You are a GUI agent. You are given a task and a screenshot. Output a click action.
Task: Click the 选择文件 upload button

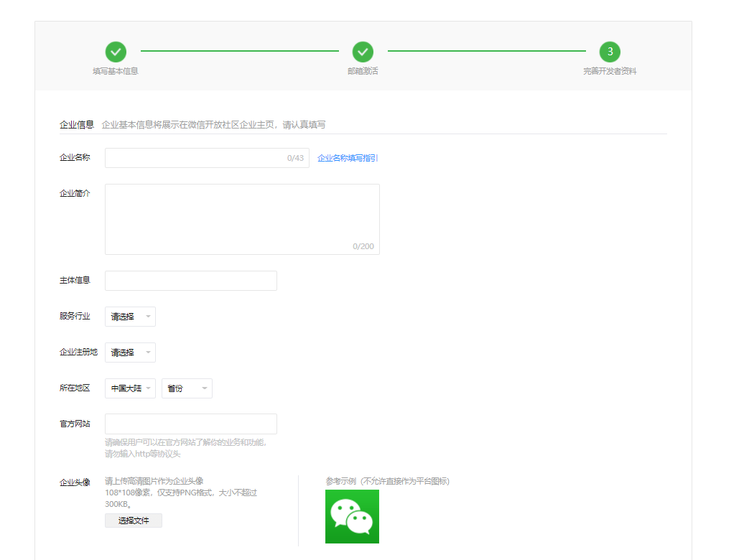tap(134, 521)
